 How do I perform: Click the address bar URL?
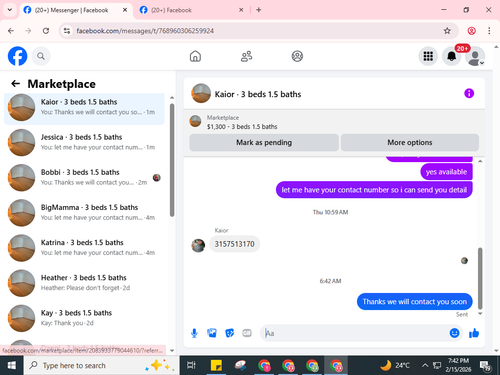(145, 31)
